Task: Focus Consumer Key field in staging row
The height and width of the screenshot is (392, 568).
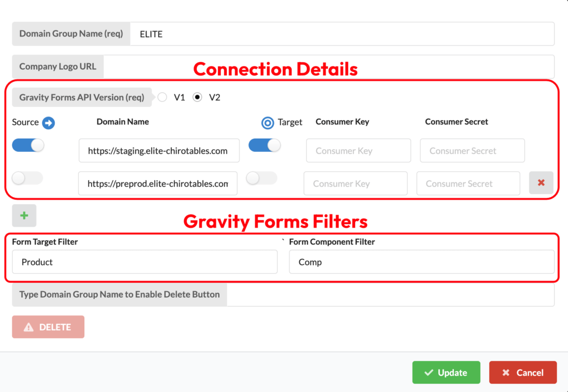Action: 358,151
